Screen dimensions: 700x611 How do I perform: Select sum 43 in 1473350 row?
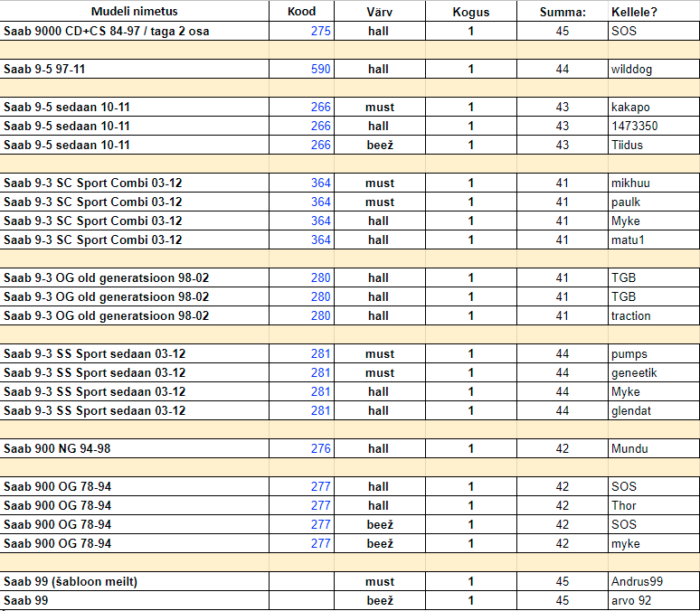(x=563, y=126)
